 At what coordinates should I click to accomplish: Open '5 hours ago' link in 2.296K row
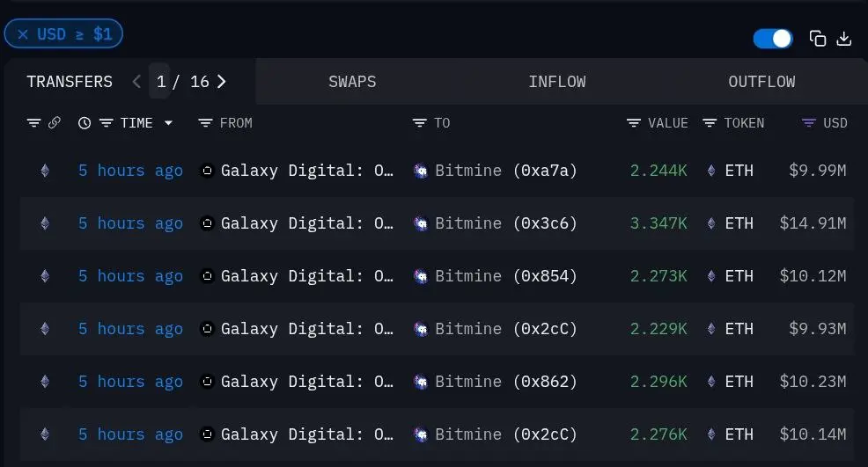130,382
